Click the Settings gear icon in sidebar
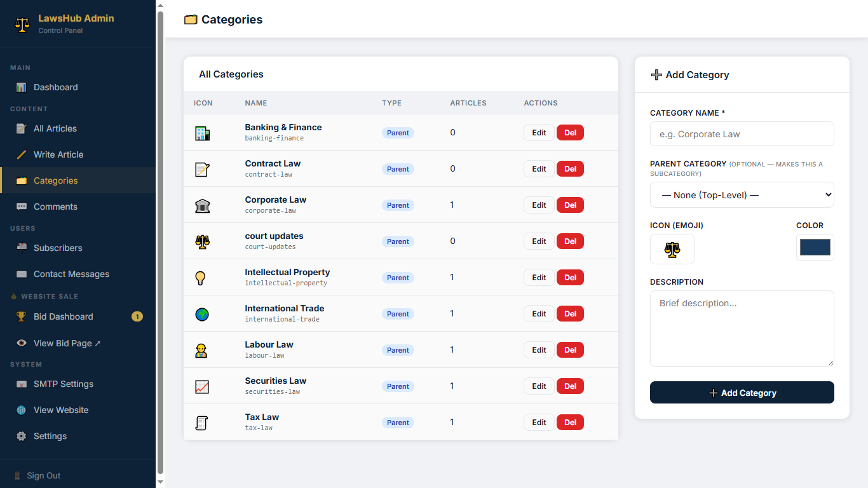The width and height of the screenshot is (868, 488). pos(22,437)
